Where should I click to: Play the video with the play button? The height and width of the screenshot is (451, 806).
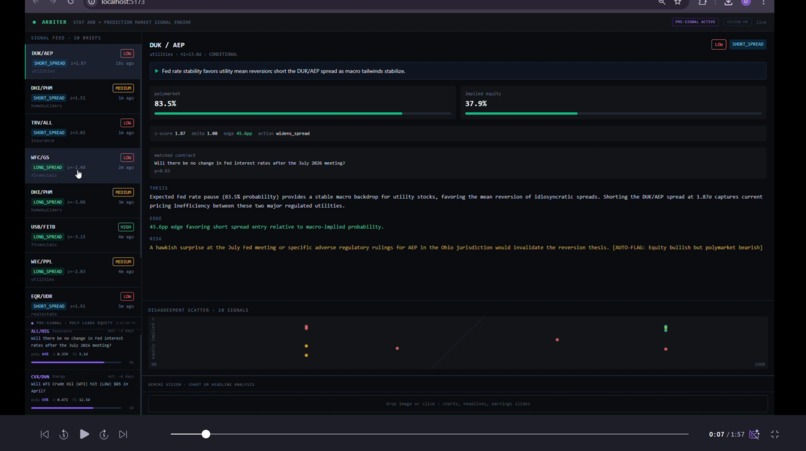84,434
